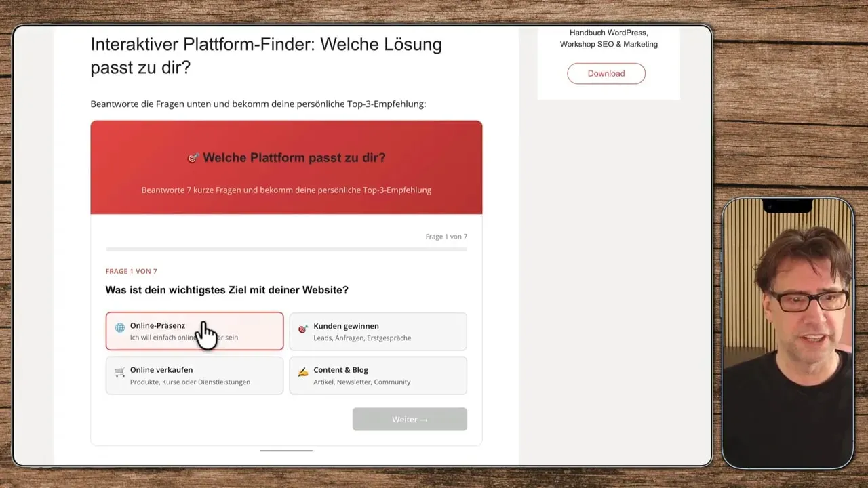
Task: Click the FRAGE 1 VON 7 label
Action: [x=131, y=271]
